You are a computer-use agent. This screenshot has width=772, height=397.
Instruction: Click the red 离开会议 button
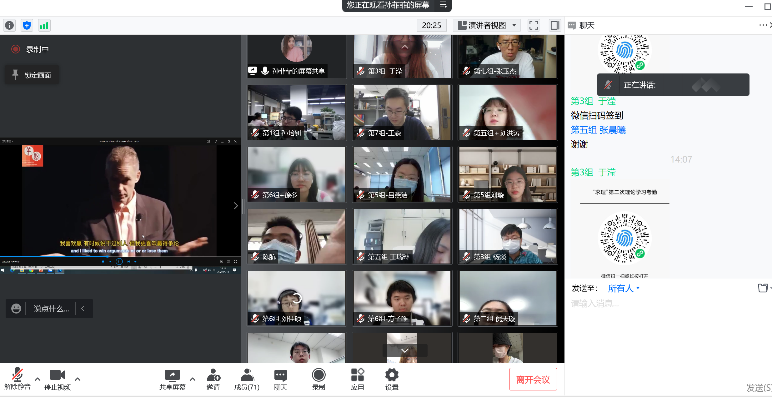click(533, 380)
